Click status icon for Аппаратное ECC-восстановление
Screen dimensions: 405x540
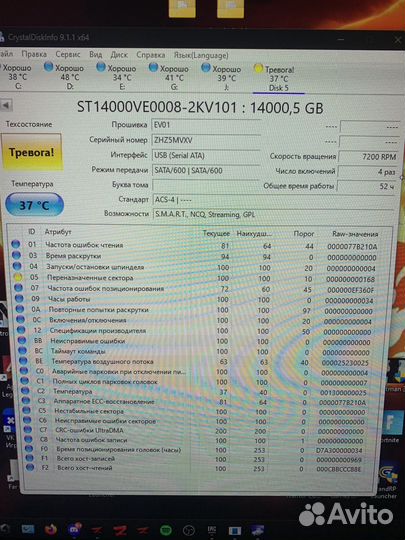click(25, 401)
